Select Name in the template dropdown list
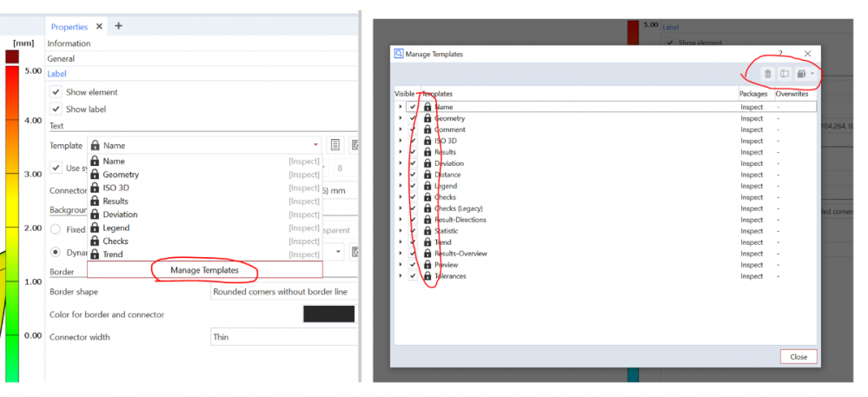Screen dimensions: 868x397 click(205, 161)
